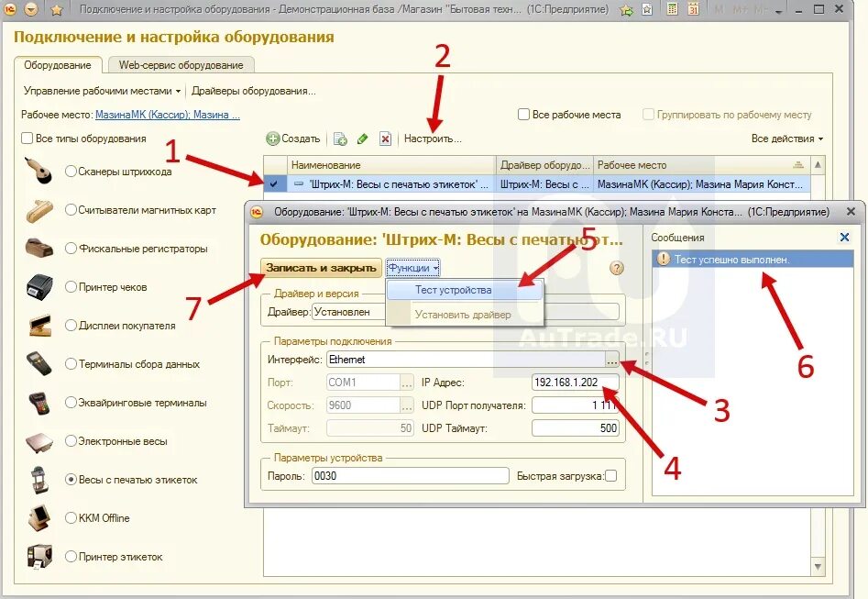Open the Скорость 9600 selection button
Screen dimensions: 868x599
click(x=407, y=405)
